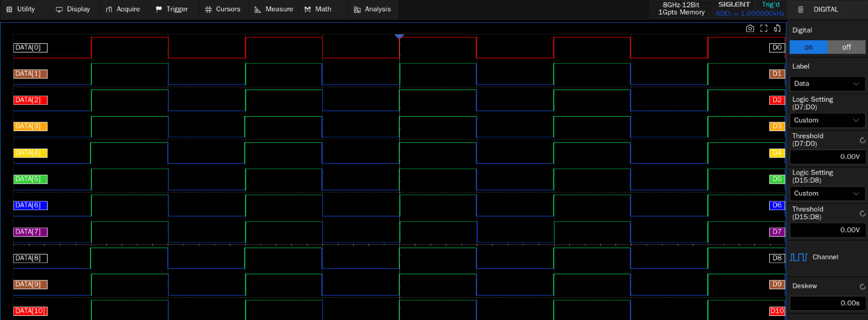Open the Measure menu
This screenshot has width=868, height=320.
coord(274,9)
